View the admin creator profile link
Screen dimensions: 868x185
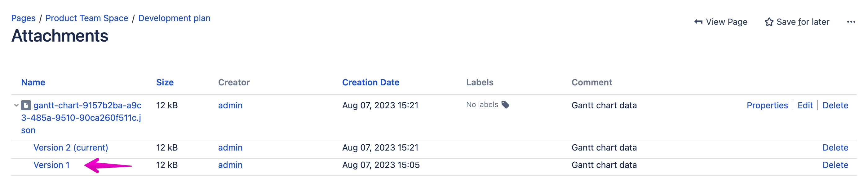point(230,105)
